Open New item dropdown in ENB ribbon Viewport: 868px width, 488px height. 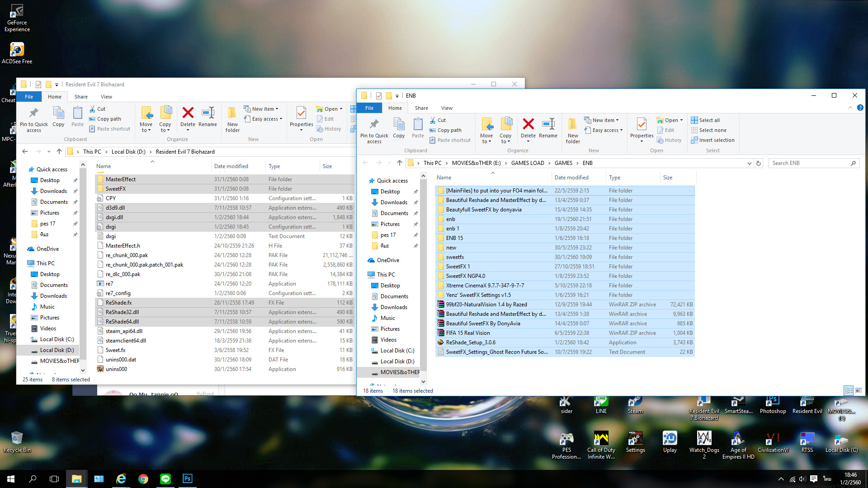[605, 120]
